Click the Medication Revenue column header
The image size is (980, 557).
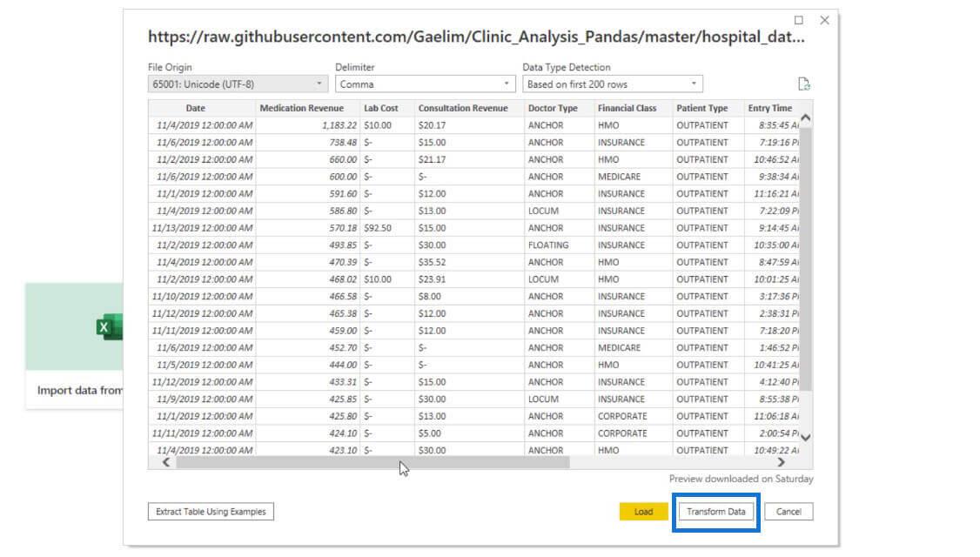click(302, 108)
